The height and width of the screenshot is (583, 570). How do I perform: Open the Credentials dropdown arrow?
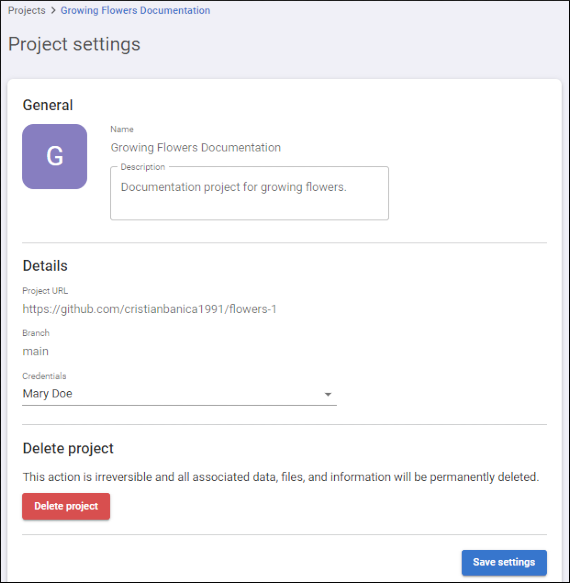coord(328,394)
